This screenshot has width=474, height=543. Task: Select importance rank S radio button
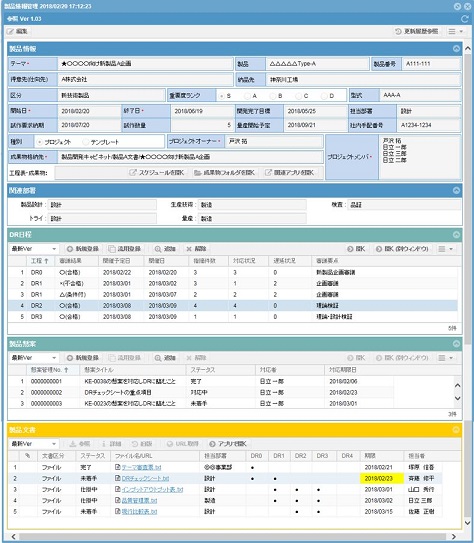[x=222, y=96]
